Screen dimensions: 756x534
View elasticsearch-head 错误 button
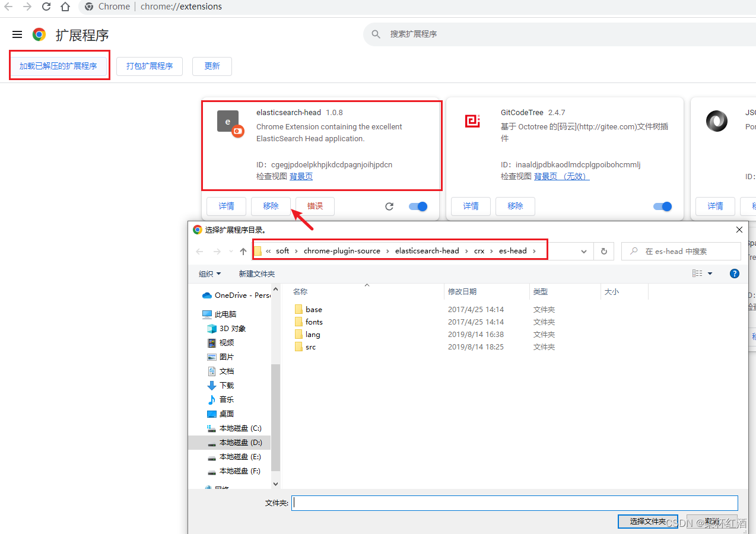point(315,206)
